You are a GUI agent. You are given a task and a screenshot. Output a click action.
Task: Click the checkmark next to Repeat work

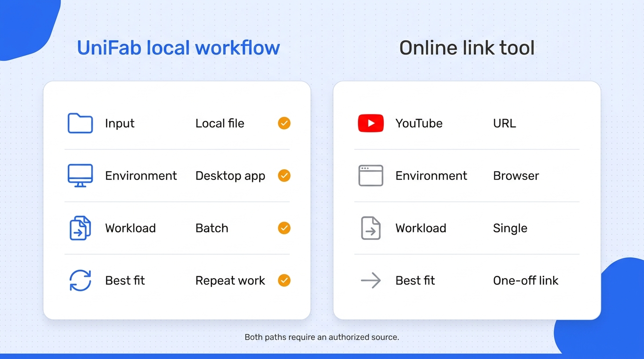pos(284,280)
